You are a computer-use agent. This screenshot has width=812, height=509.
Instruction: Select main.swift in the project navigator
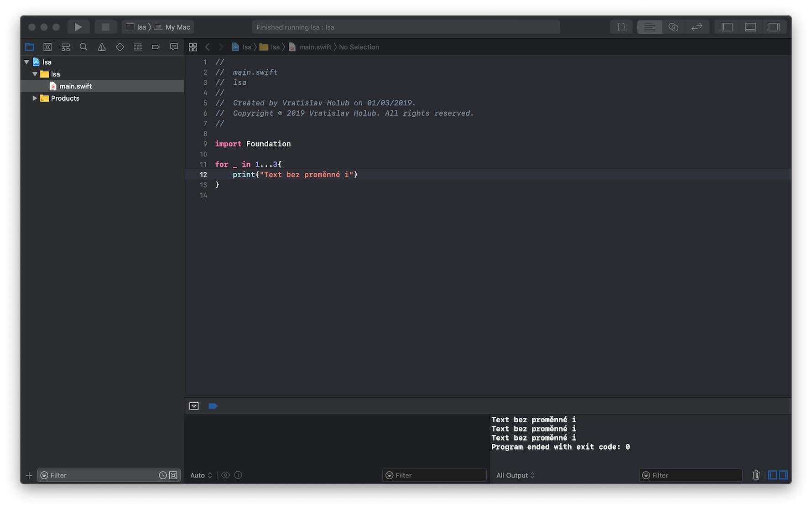click(x=75, y=86)
